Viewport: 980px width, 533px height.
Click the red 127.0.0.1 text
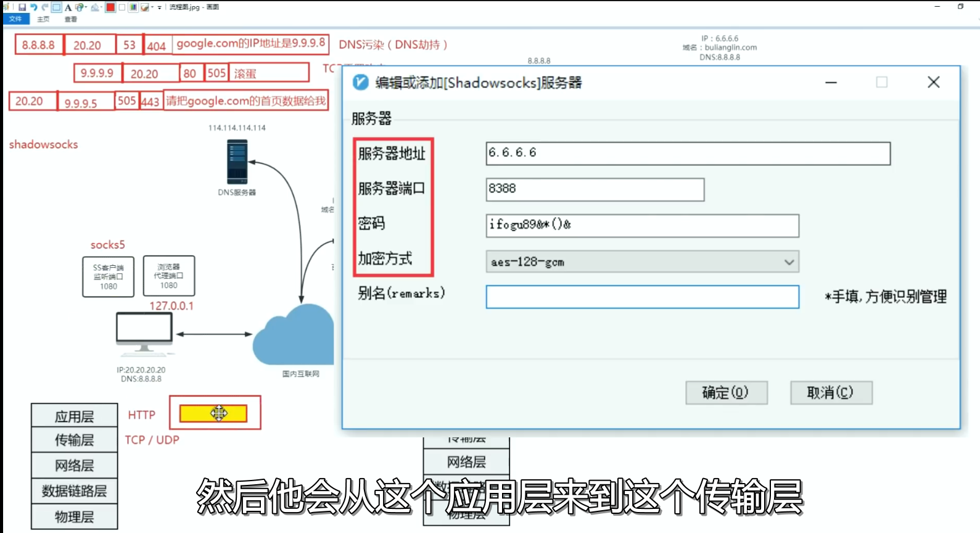pos(171,306)
